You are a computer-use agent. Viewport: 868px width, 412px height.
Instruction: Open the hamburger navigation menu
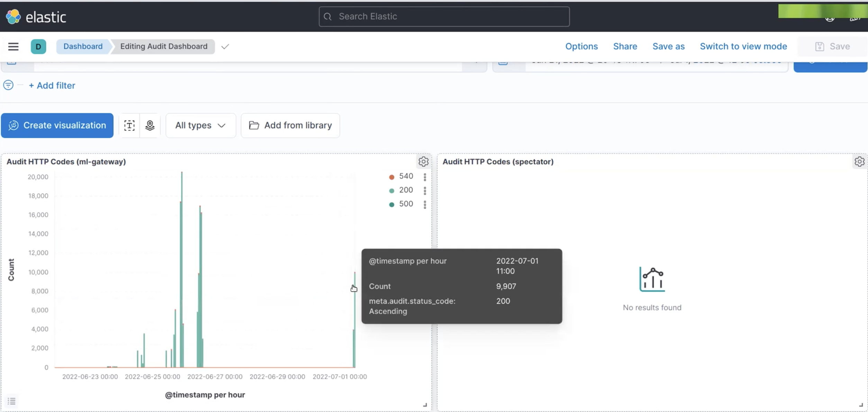tap(13, 46)
